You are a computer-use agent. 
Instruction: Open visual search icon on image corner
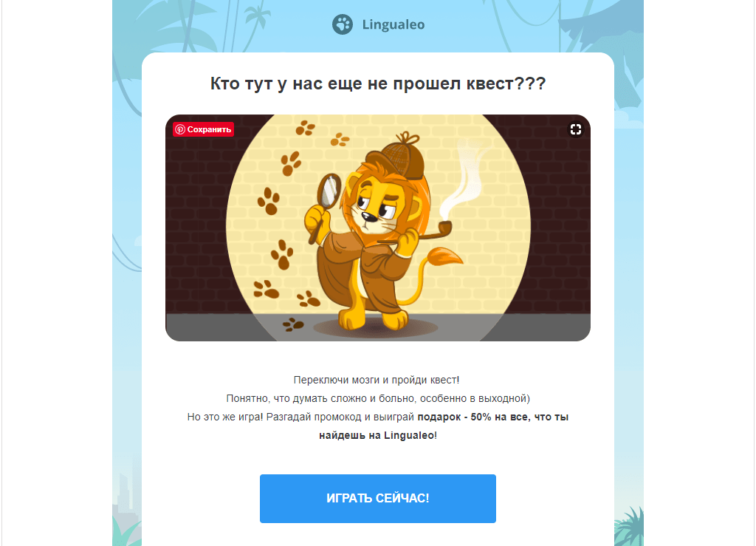(x=575, y=129)
